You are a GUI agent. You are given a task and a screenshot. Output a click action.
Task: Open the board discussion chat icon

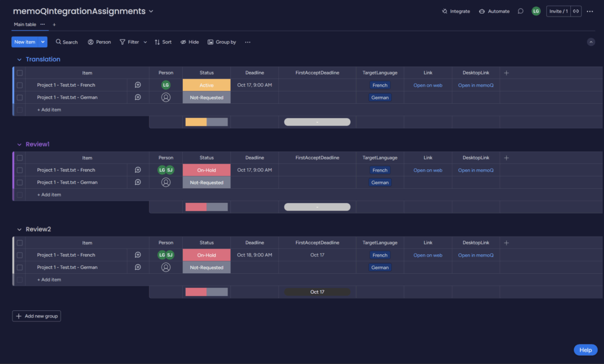click(520, 11)
